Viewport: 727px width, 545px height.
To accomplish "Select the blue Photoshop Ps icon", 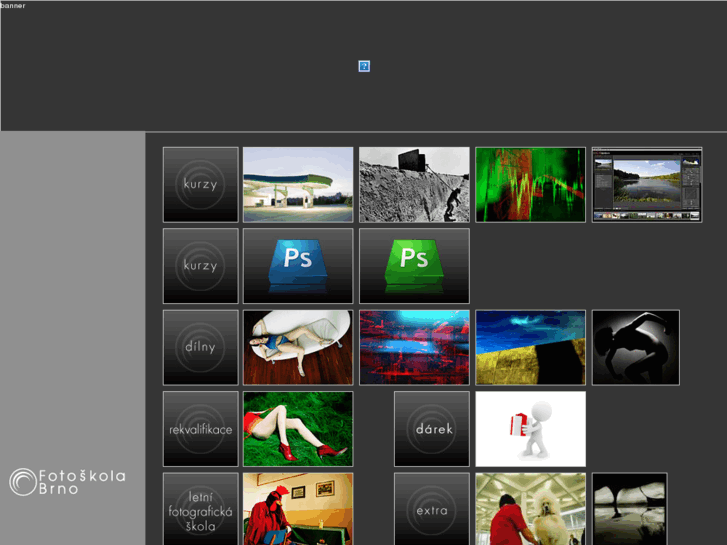I will [298, 266].
